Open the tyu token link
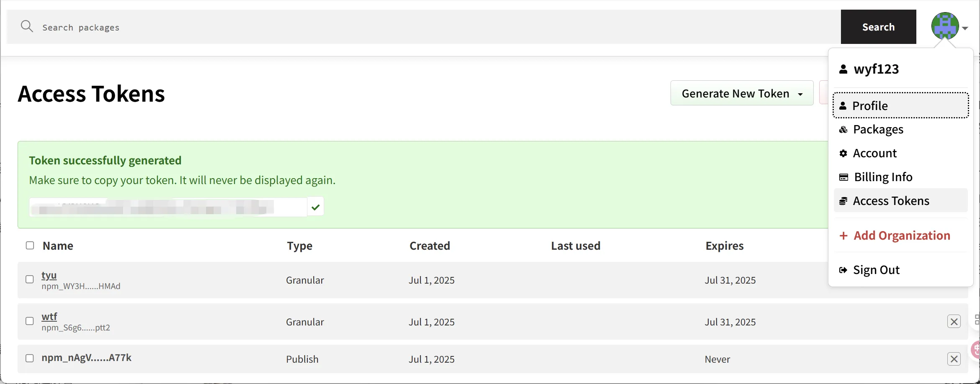 [49, 275]
